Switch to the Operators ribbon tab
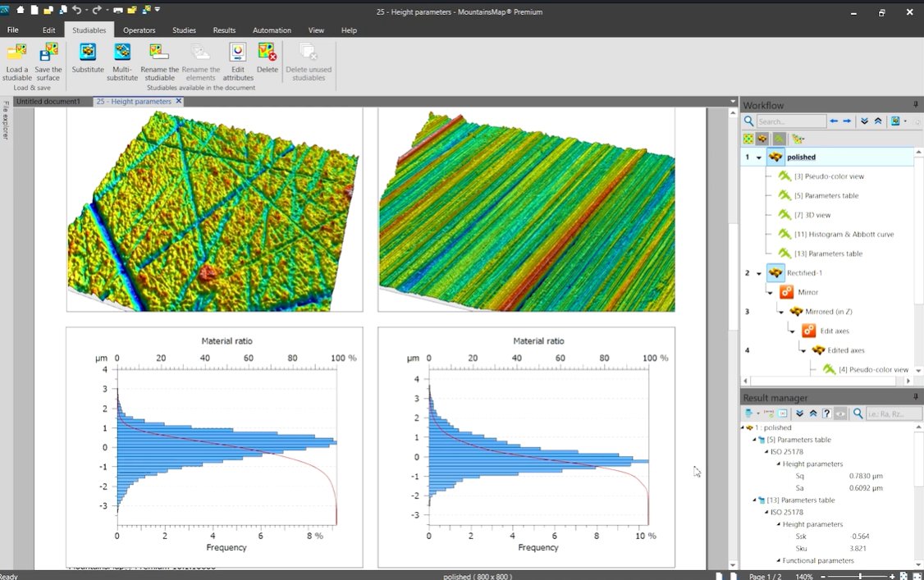This screenshot has height=580, width=924. coord(139,30)
